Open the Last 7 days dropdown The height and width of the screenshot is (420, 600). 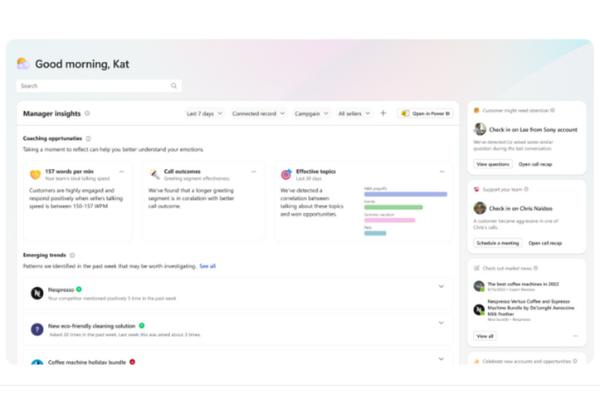(x=205, y=113)
